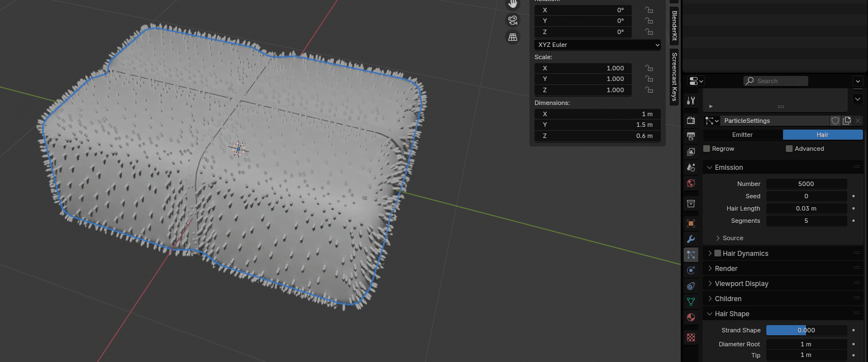Enable the Advanced checkbox

[789, 149]
